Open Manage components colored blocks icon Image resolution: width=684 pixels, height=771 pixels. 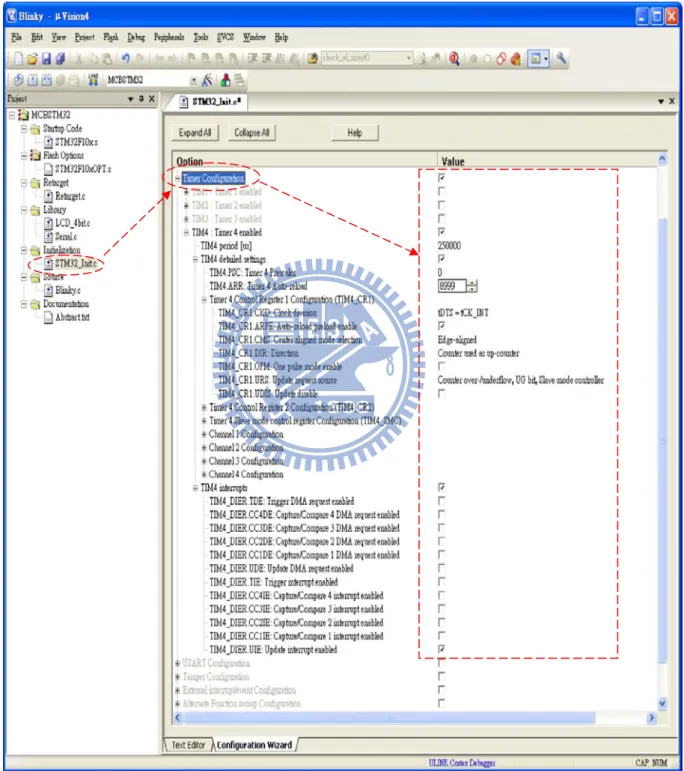click(x=226, y=80)
